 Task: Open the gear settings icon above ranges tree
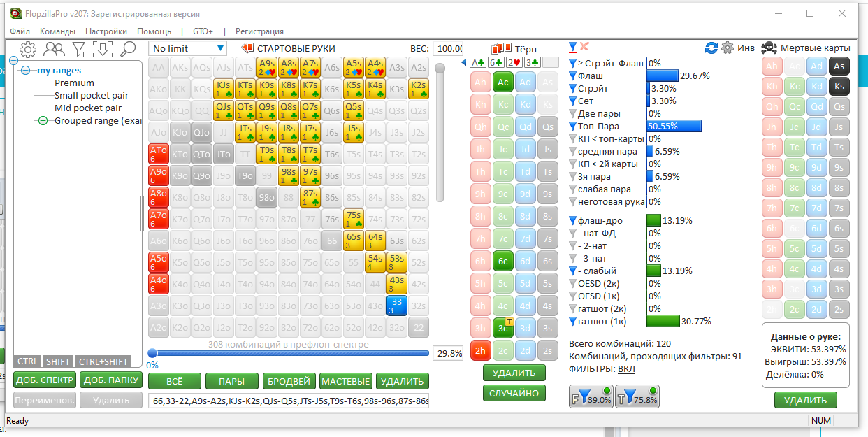coord(28,49)
